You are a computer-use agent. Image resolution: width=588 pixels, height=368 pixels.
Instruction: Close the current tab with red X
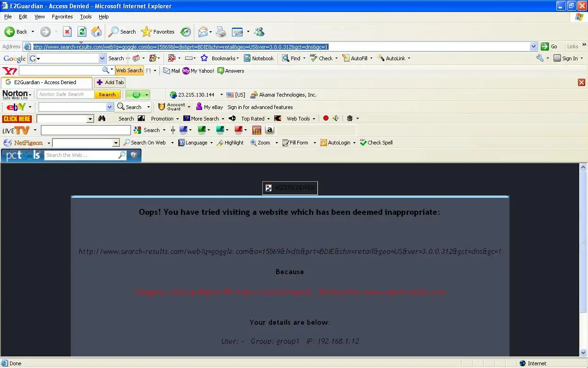[582, 82]
